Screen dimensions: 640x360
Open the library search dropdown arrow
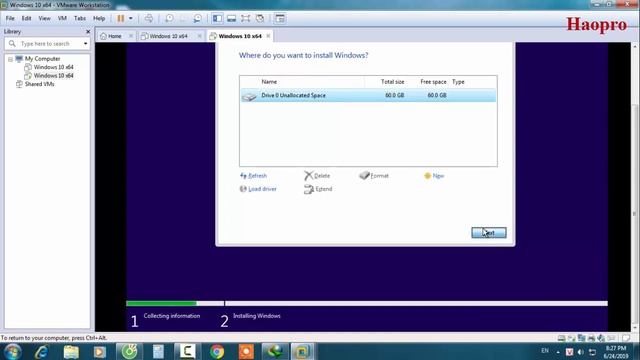tap(85, 44)
